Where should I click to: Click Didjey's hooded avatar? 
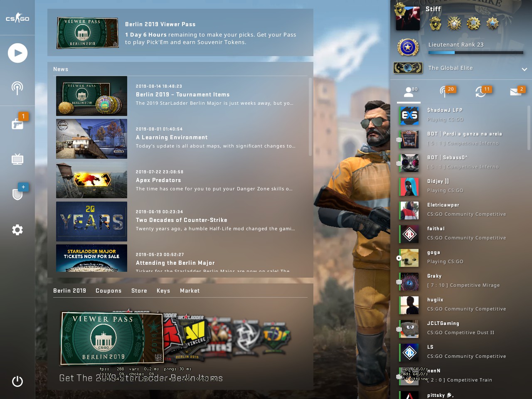coord(409,187)
